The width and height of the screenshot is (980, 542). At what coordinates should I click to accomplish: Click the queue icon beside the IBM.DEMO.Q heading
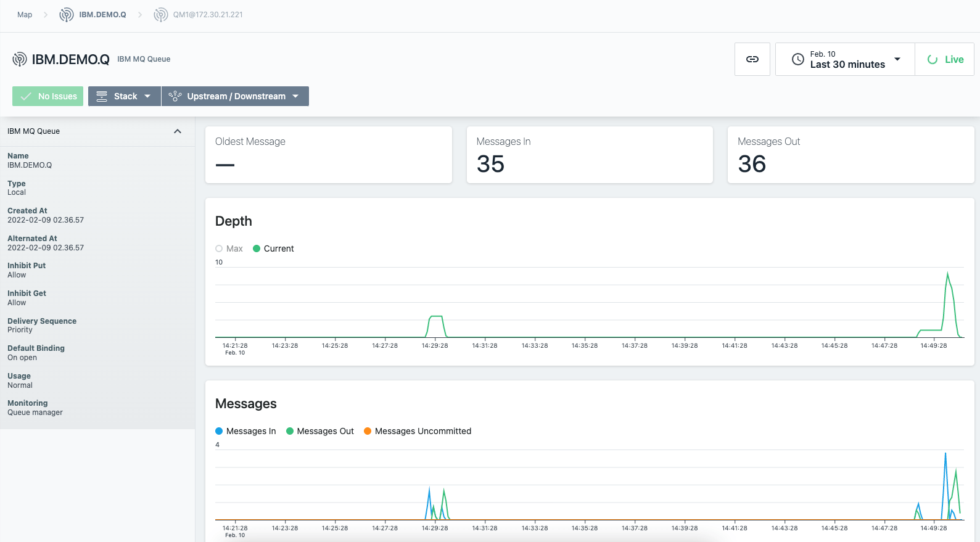point(20,59)
